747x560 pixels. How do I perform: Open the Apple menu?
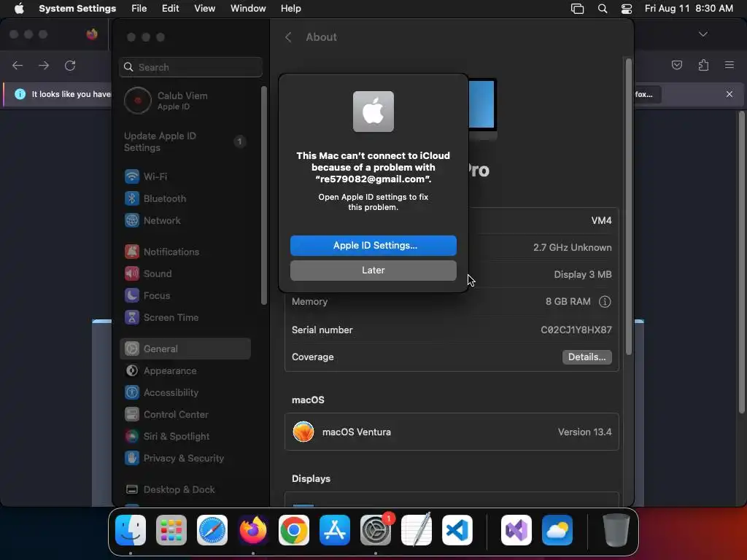click(x=19, y=9)
